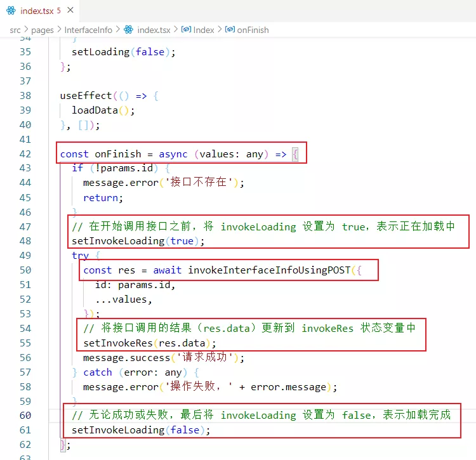The width and height of the screenshot is (476, 460).
Task: Open the Index symbol breadcrumb
Action: pos(203,30)
